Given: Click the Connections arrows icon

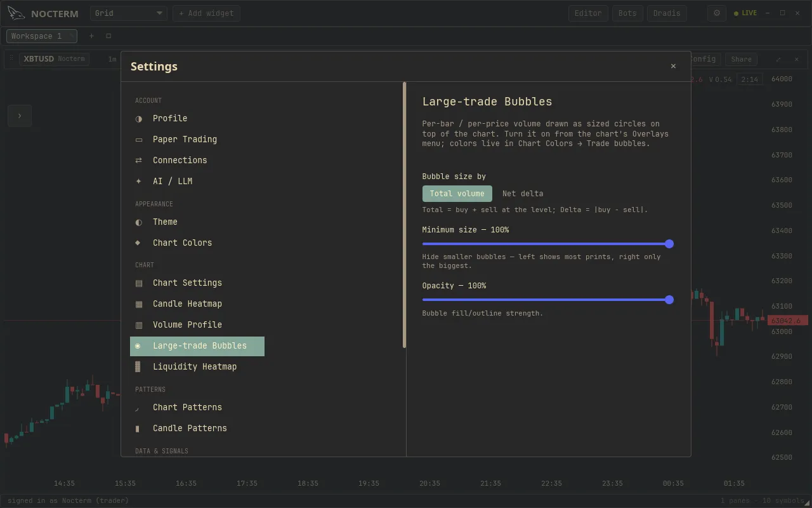Looking at the screenshot, I should [138, 161].
